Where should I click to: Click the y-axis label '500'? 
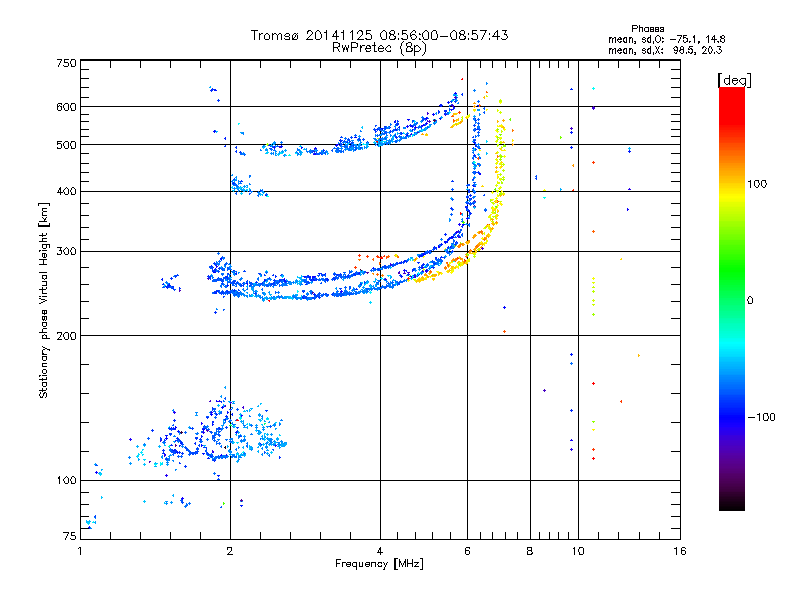pos(66,145)
